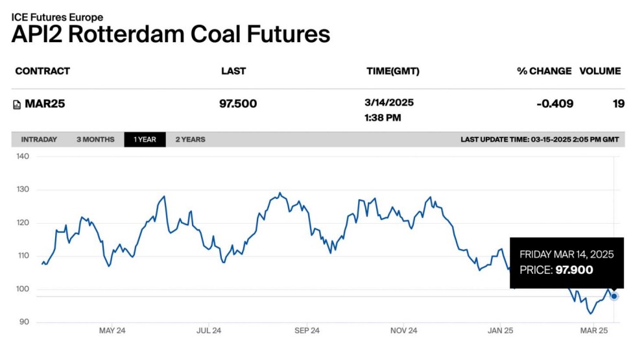644x347 pixels.
Task: Click the highlighted data point on the chart
Action: tap(614, 296)
